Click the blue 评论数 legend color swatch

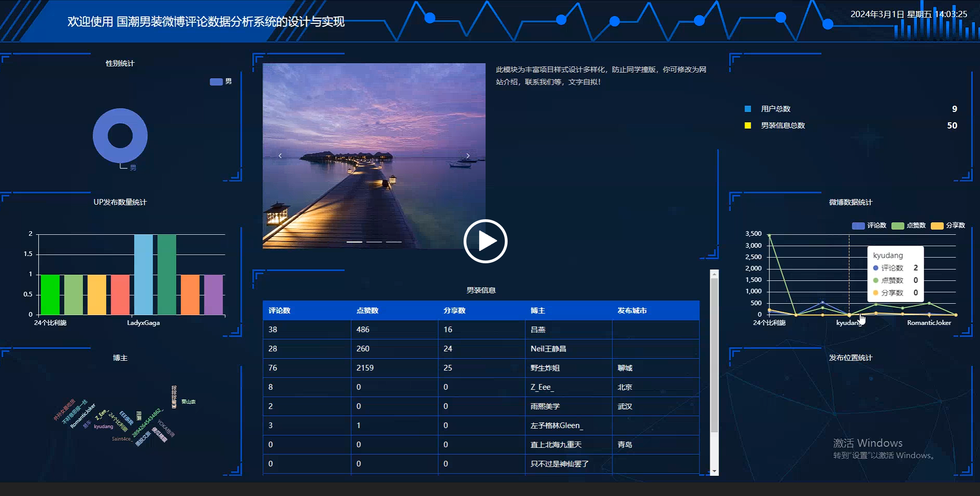coord(858,225)
